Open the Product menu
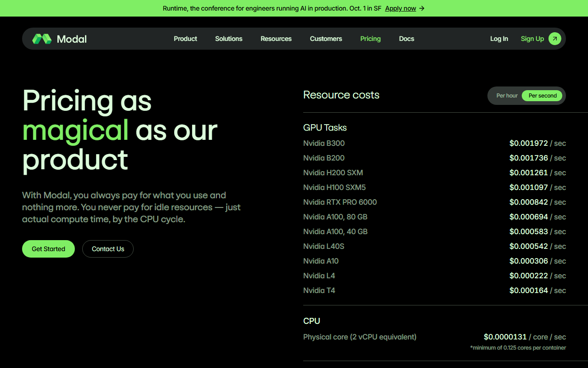 click(185, 39)
